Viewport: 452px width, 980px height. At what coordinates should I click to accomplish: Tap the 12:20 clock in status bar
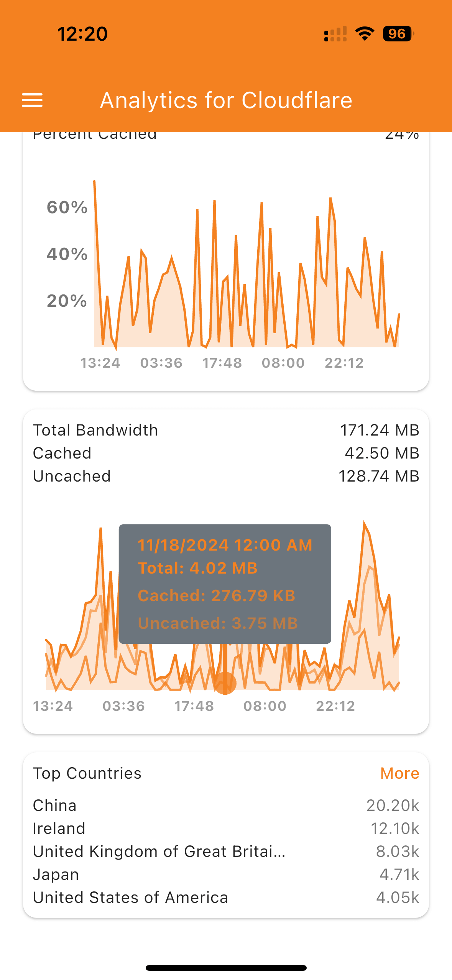[x=82, y=34]
